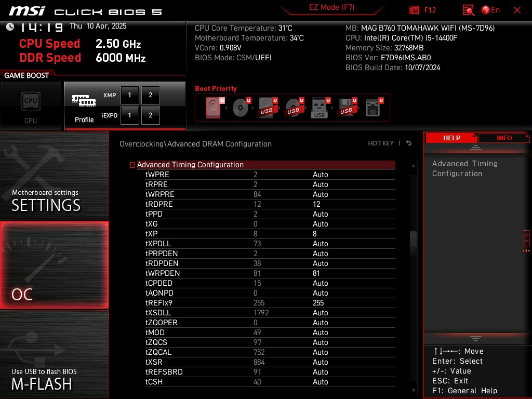Select the tZQCS timing row
Viewport: 532px width, 399px height.
[270, 342]
